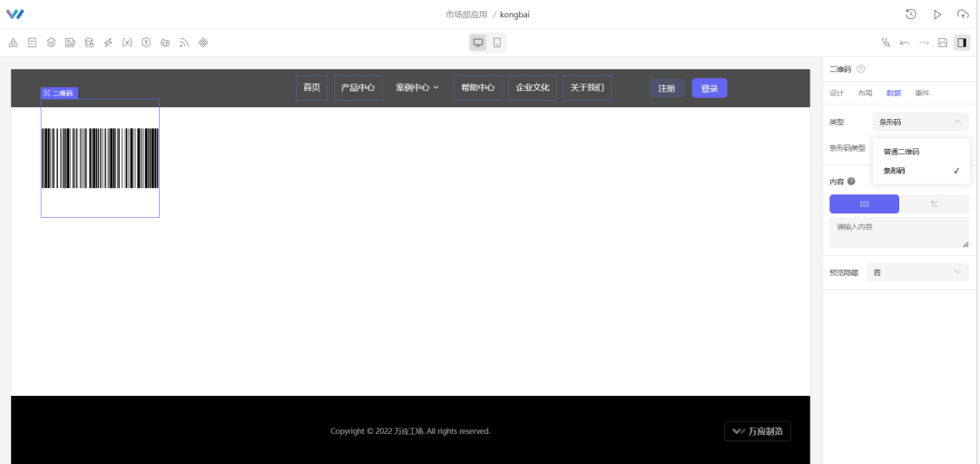Screen dimensions: 980x464
Task: Click the 首页 navigation item
Action: 312,88
